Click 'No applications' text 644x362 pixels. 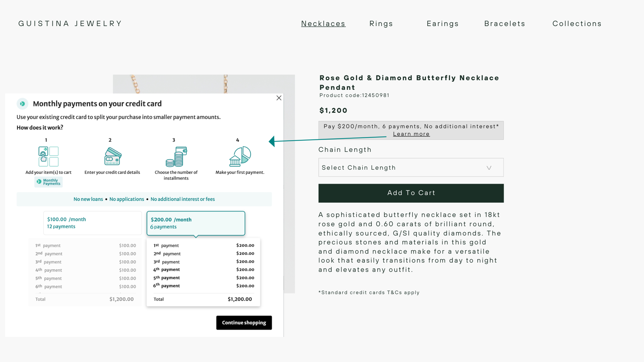(127, 199)
